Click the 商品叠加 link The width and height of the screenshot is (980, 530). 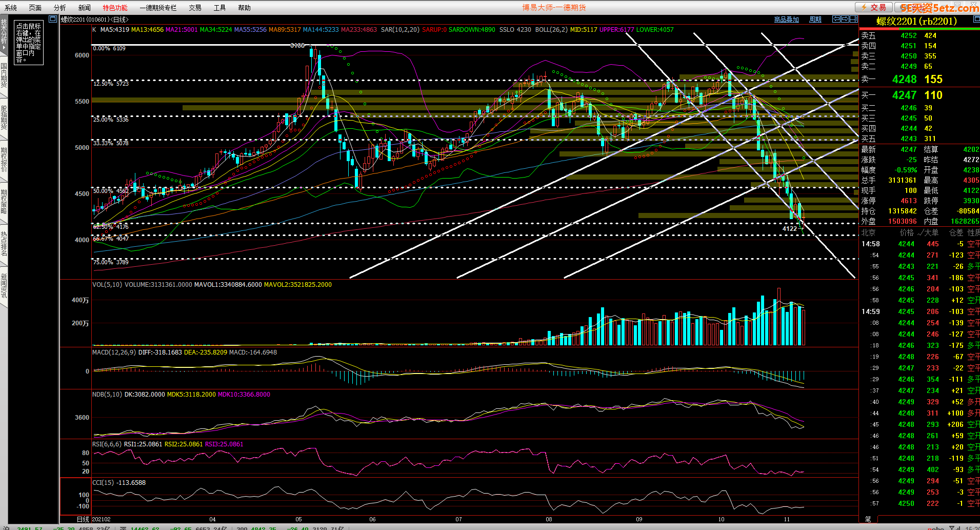787,19
